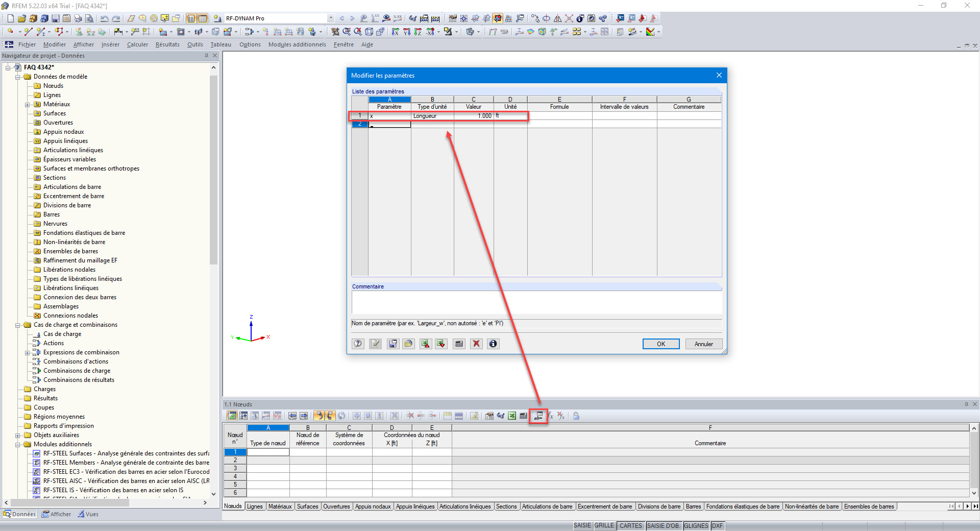This screenshot has height=531, width=980.
Task: Confirm the parameters dialog with OK
Action: coord(661,344)
